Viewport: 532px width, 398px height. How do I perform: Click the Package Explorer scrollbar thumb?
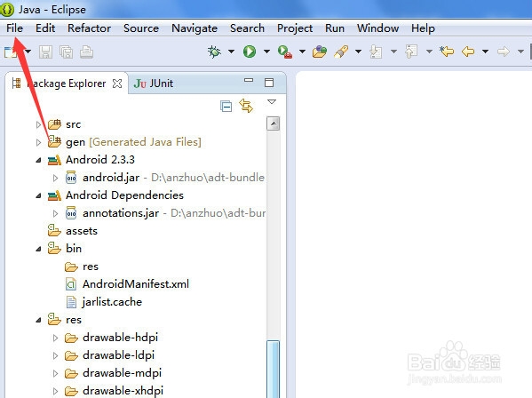point(274,370)
